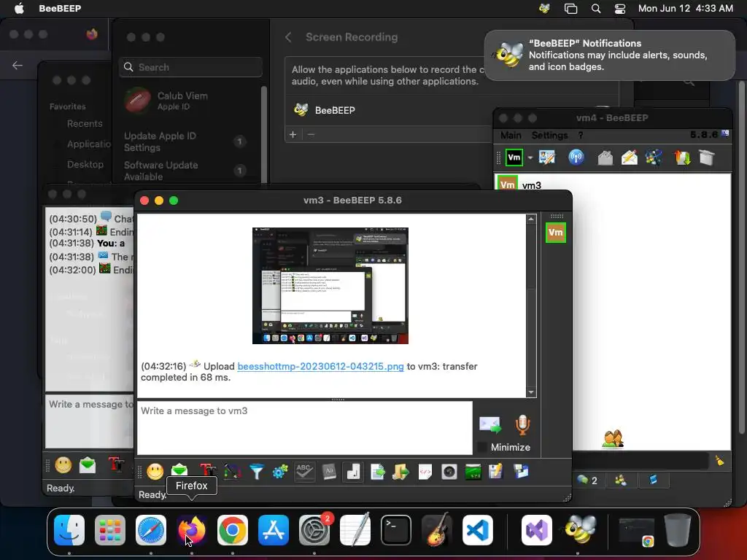The image size is (747, 560).
Task: Toggle the return-key send icon
Action: pos(353,472)
